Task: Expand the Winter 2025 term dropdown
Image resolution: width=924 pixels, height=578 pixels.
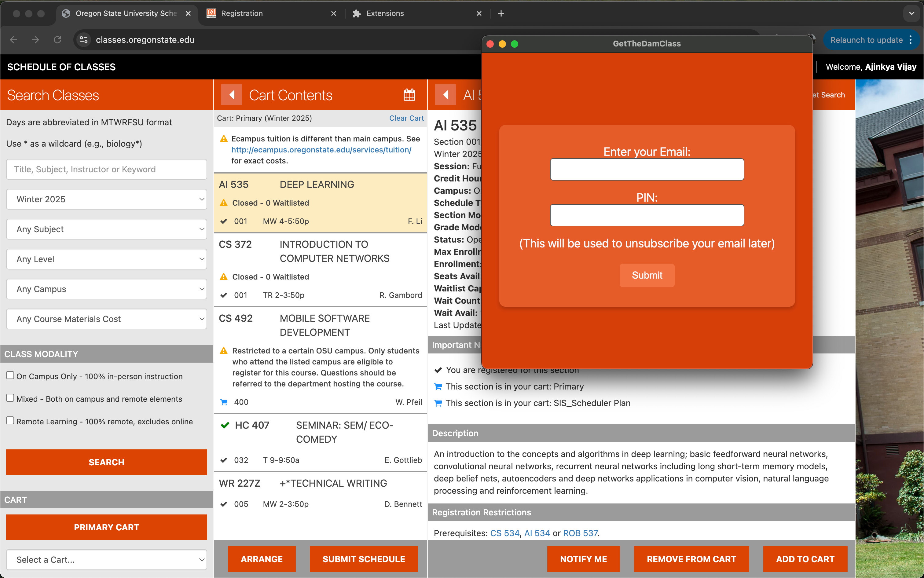Action: point(107,199)
